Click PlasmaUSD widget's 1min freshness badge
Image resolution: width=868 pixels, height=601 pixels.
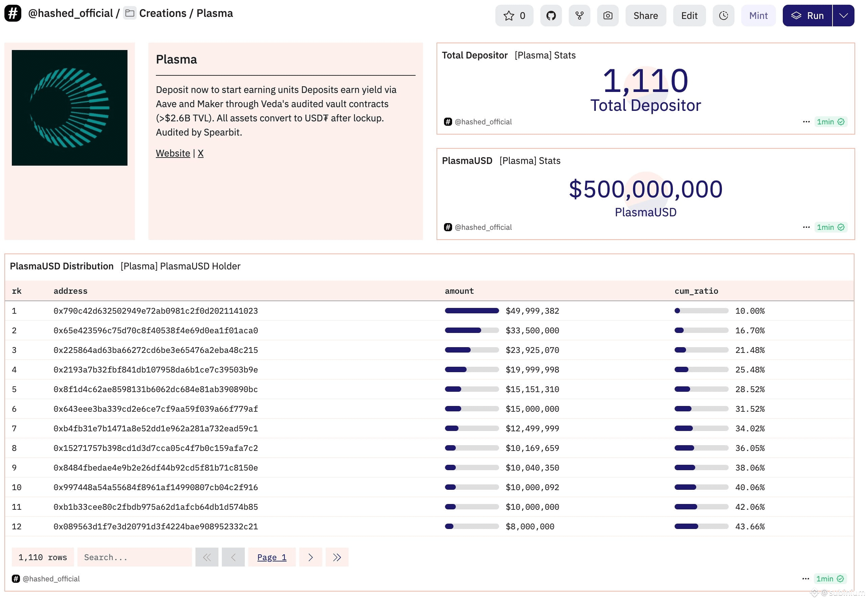tap(830, 227)
